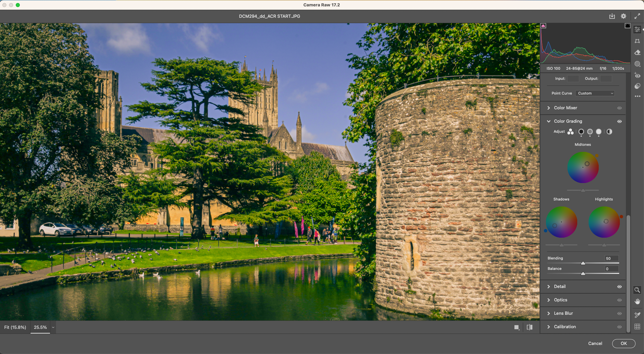Open the Presets panel icon
The image size is (644, 354).
pos(637,86)
